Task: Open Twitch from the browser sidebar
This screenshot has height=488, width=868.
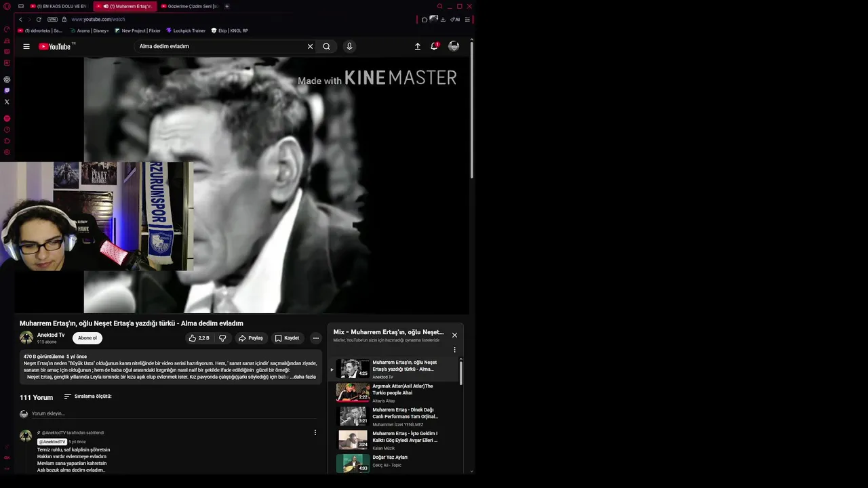Action: click(7, 90)
